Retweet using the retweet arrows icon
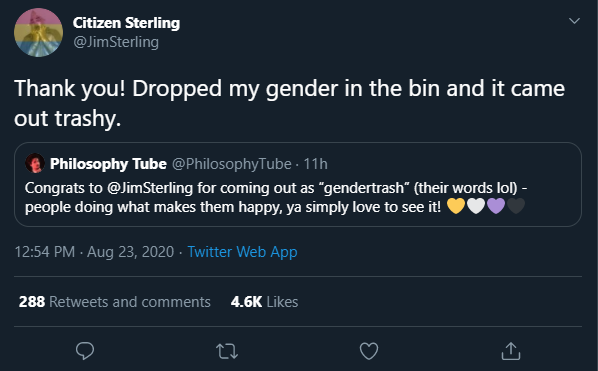The height and width of the screenshot is (371, 598). (x=227, y=351)
